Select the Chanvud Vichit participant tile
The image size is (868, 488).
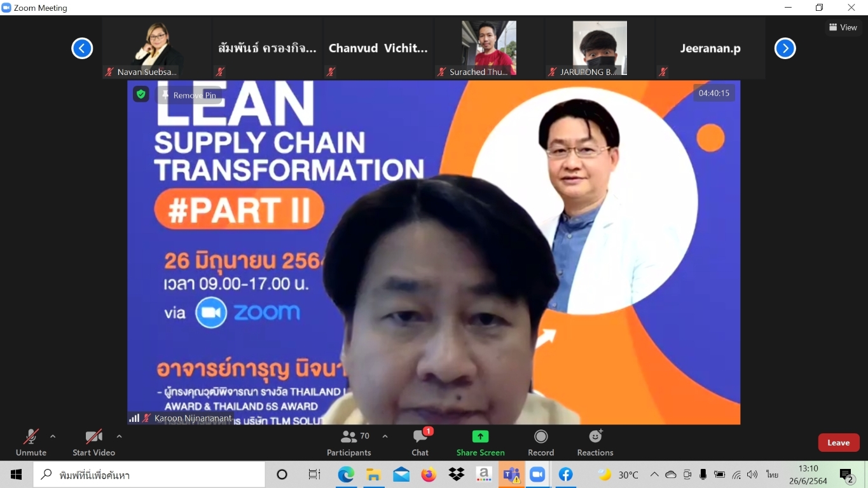[378, 48]
